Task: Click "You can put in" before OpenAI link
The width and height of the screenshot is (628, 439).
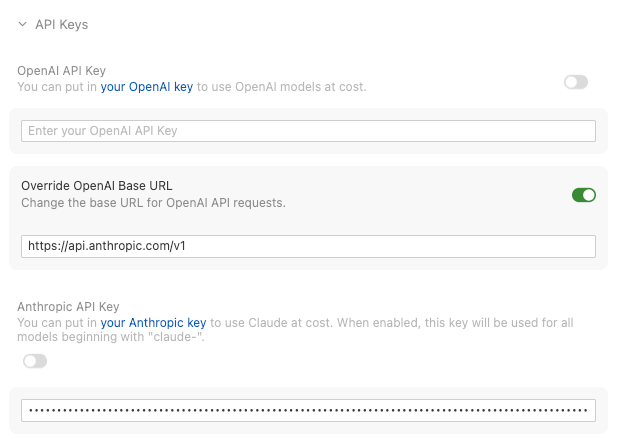Action: point(57,87)
